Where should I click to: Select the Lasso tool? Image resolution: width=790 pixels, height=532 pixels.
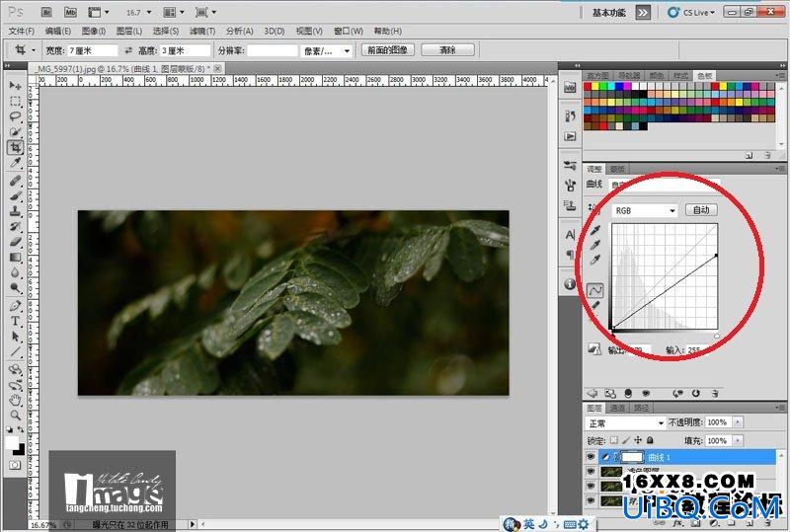(15, 116)
